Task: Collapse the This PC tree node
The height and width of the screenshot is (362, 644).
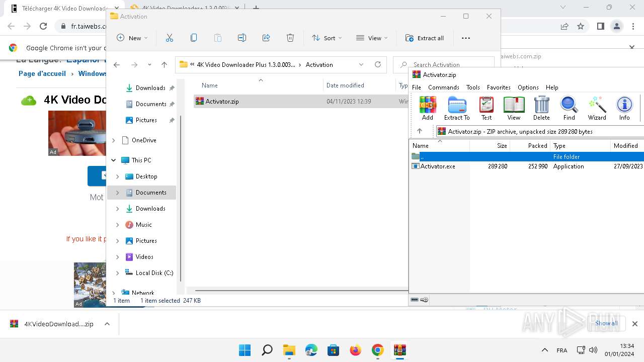Action: [x=114, y=160]
